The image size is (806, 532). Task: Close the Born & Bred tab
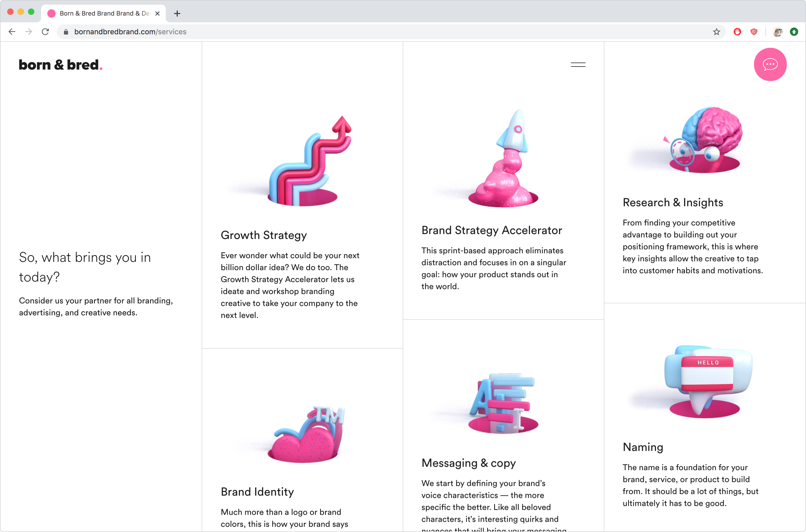[157, 14]
